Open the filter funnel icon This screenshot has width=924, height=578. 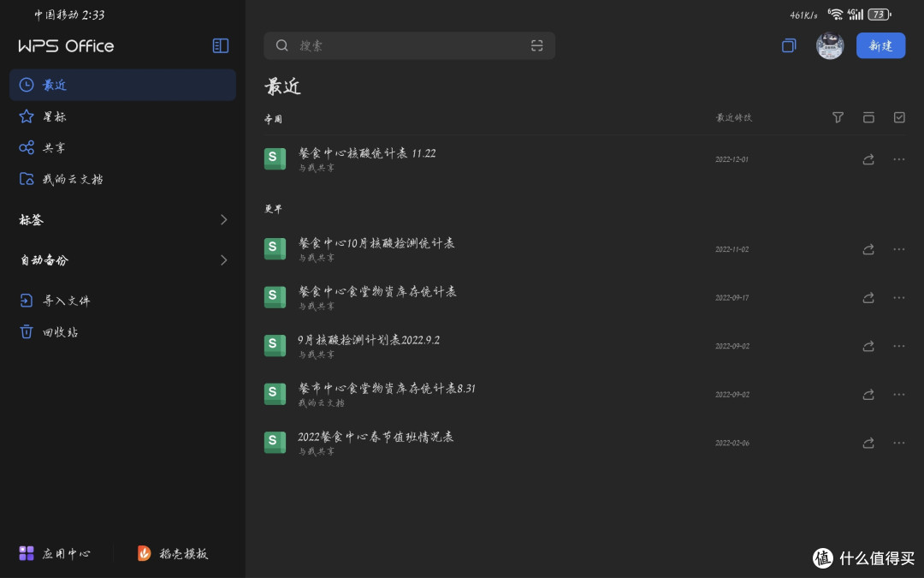click(838, 117)
